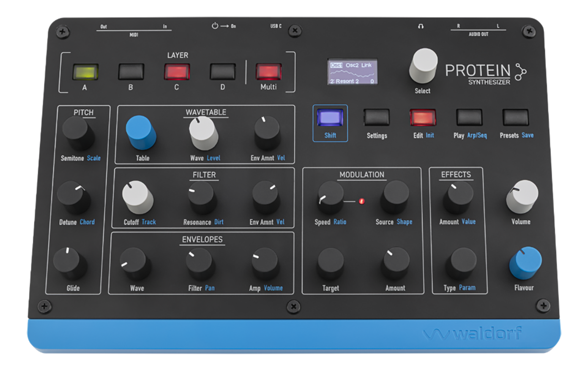Click the Filter section Env Amnt knob
The image size is (588, 371).
coord(267,198)
